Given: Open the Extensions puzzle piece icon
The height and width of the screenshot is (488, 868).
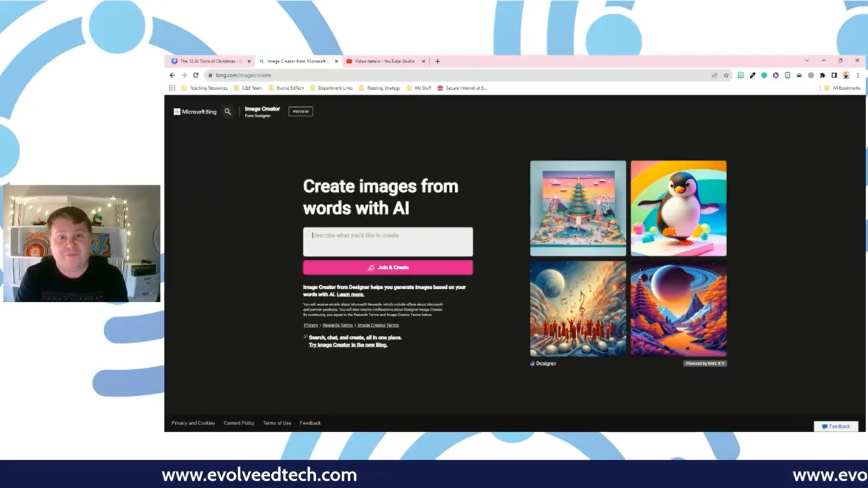Looking at the screenshot, I should click(x=822, y=75).
